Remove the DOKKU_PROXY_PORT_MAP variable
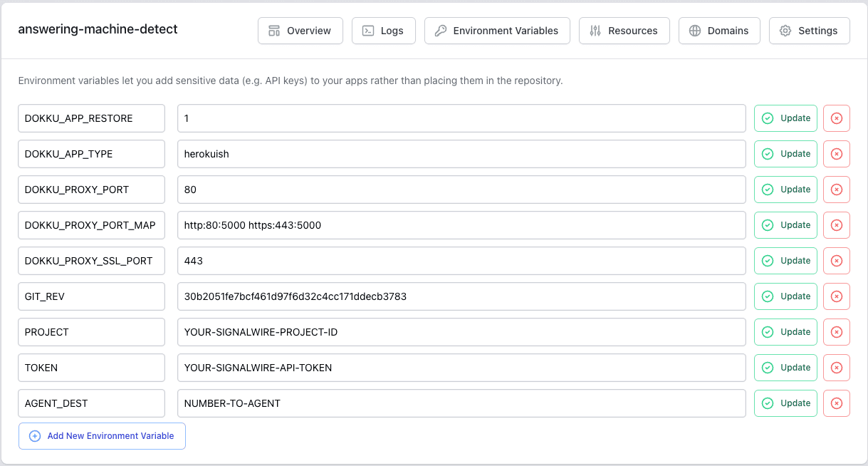 pos(837,225)
